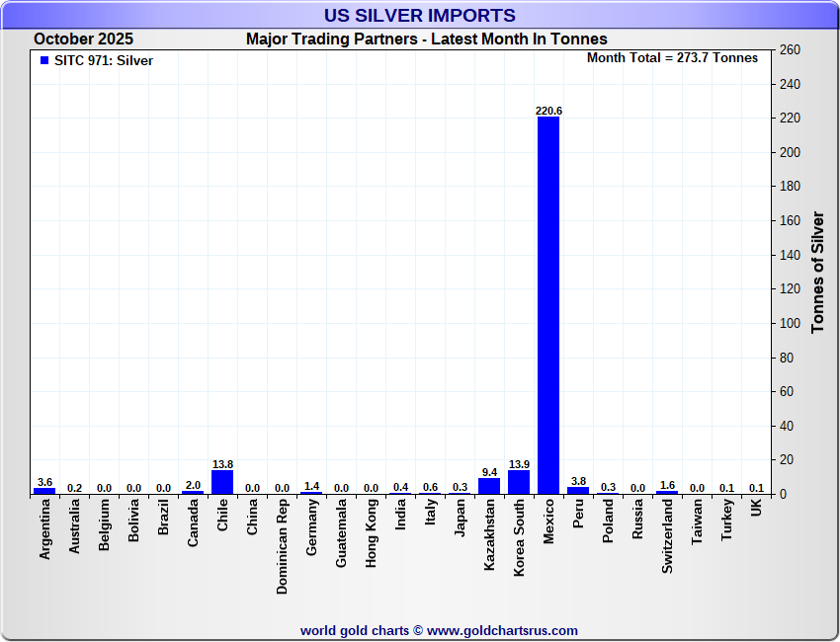Viewport: 840px width, 642px height.
Task: Click the Major Trading Partners subtitle
Action: (x=426, y=40)
